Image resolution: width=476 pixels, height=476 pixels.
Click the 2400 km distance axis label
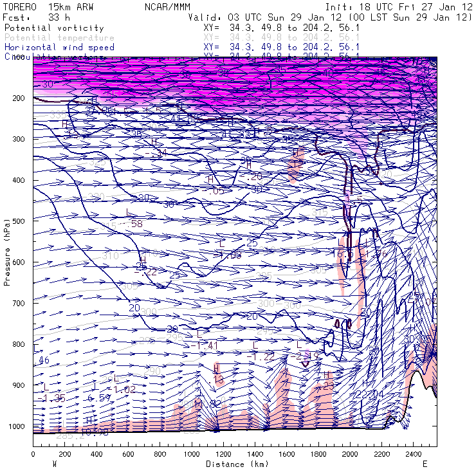pos(414,454)
